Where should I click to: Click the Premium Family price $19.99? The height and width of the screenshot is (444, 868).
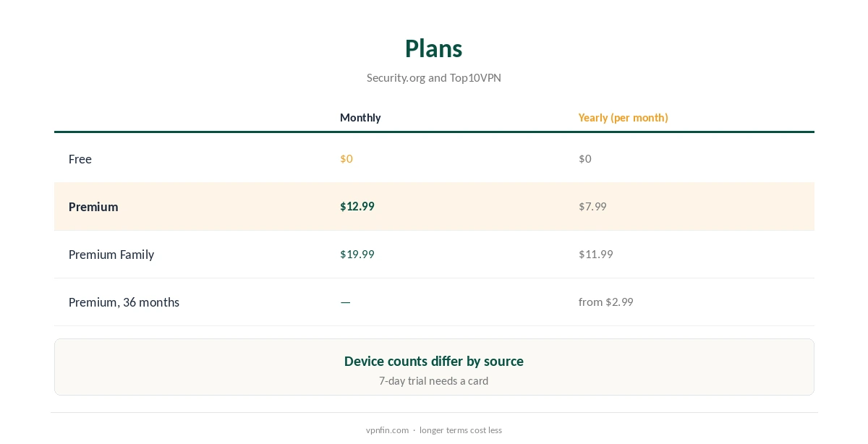(x=357, y=254)
